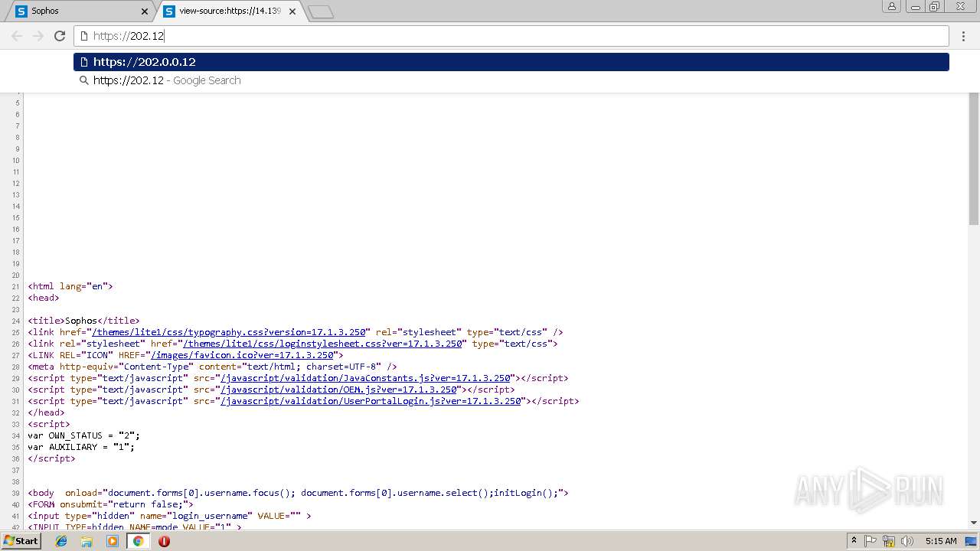
Task: Open the UserPortalLogin.js script link
Action: point(371,401)
